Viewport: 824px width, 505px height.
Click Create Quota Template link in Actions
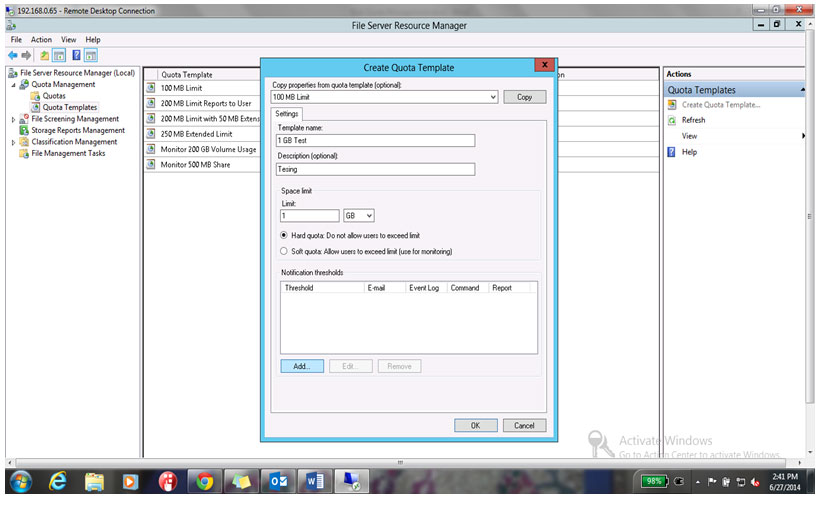(x=720, y=105)
